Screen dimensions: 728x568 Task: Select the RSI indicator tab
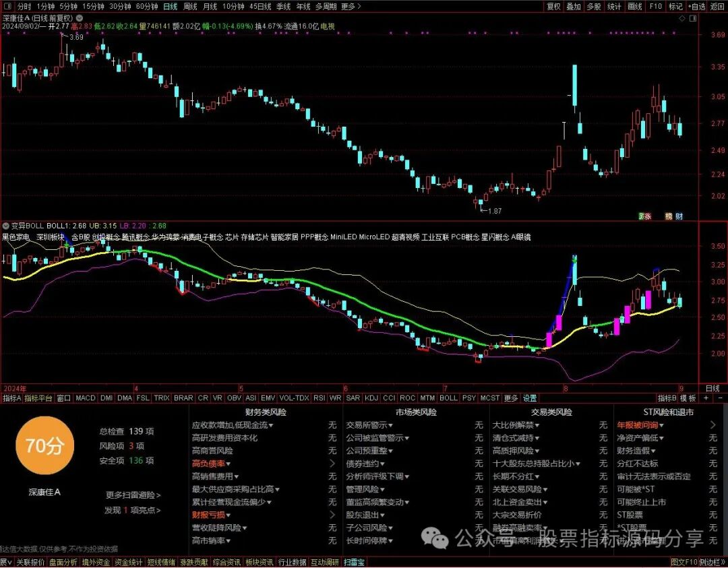tap(319, 398)
